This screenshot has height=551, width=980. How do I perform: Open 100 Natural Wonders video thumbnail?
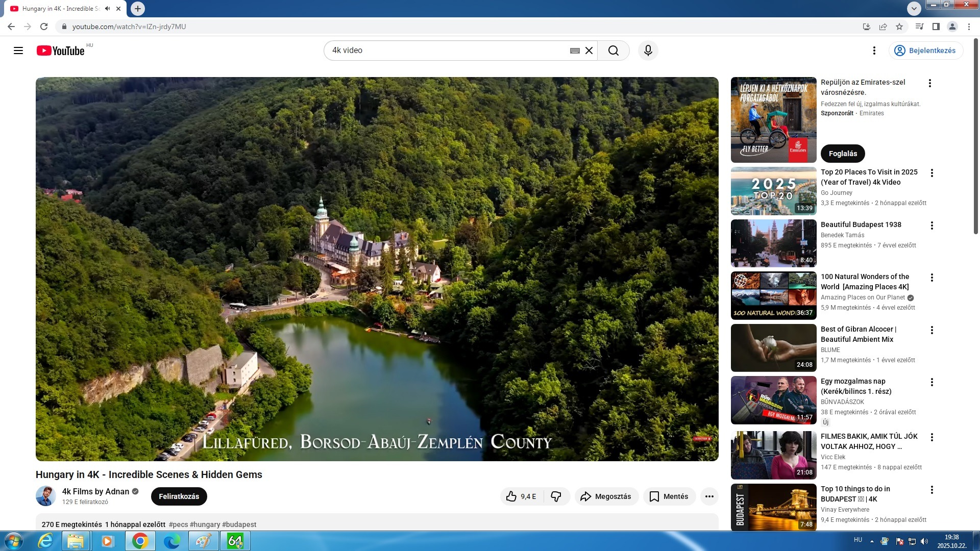[773, 296]
